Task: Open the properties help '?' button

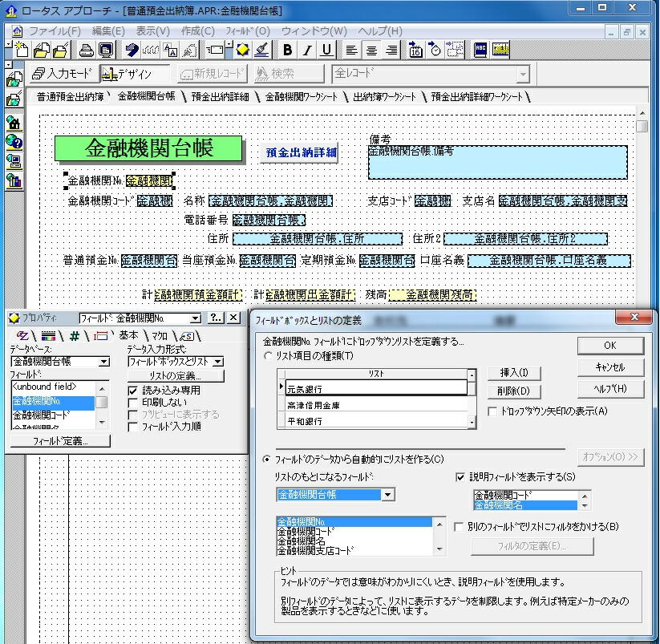Action: (216, 318)
